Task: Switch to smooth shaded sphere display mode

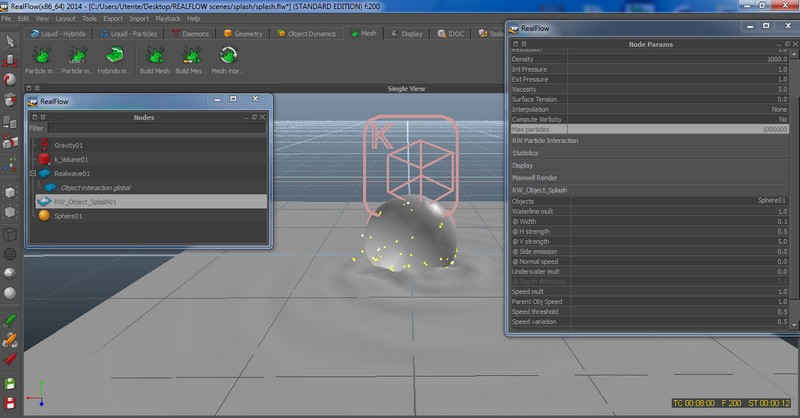Action: (10, 293)
